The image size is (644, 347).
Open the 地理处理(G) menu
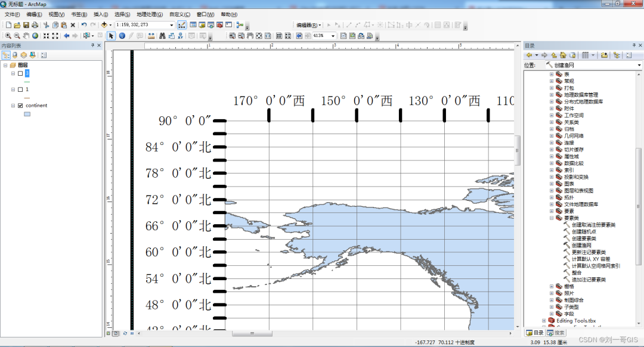coord(150,14)
